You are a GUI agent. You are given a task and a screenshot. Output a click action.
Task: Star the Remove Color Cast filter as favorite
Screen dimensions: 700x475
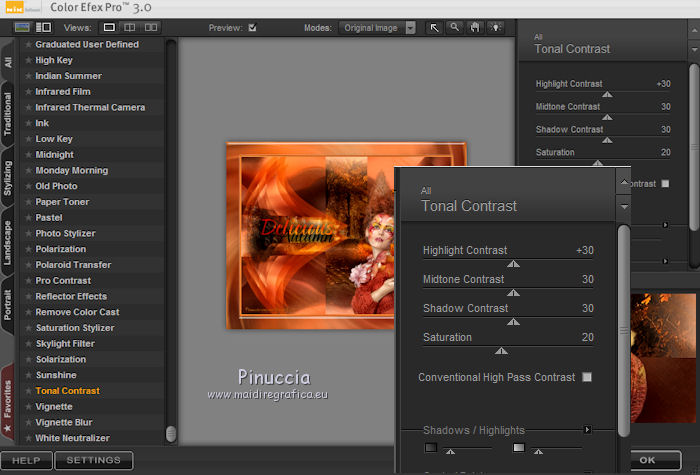coord(28,312)
